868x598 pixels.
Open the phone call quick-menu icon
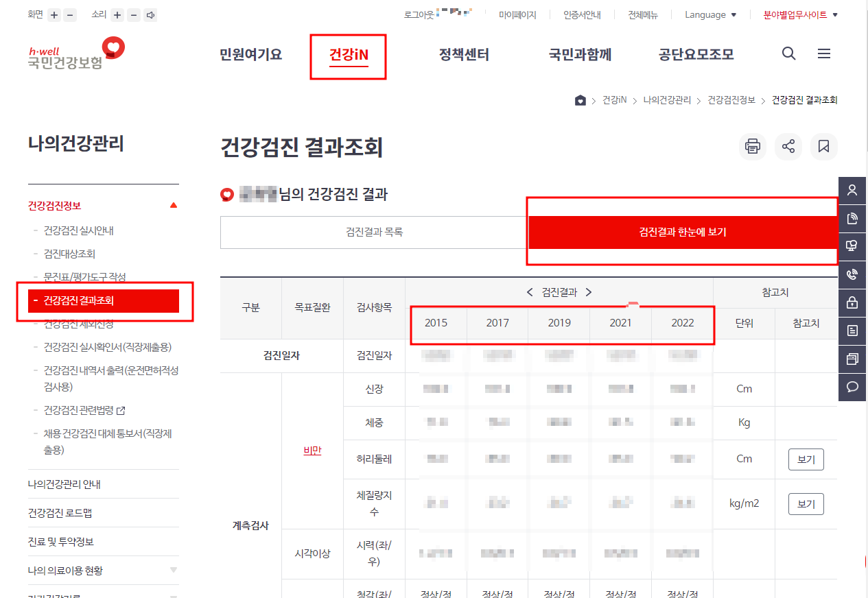pos(853,275)
